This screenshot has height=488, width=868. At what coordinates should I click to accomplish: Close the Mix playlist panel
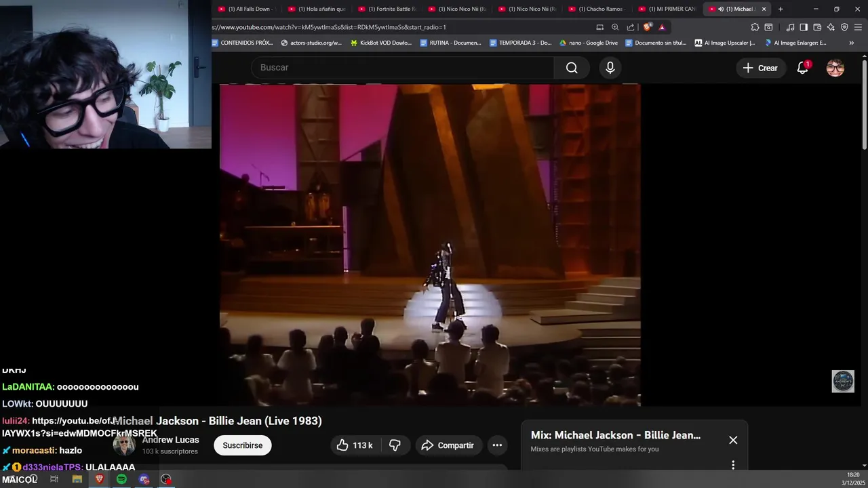tap(733, 440)
